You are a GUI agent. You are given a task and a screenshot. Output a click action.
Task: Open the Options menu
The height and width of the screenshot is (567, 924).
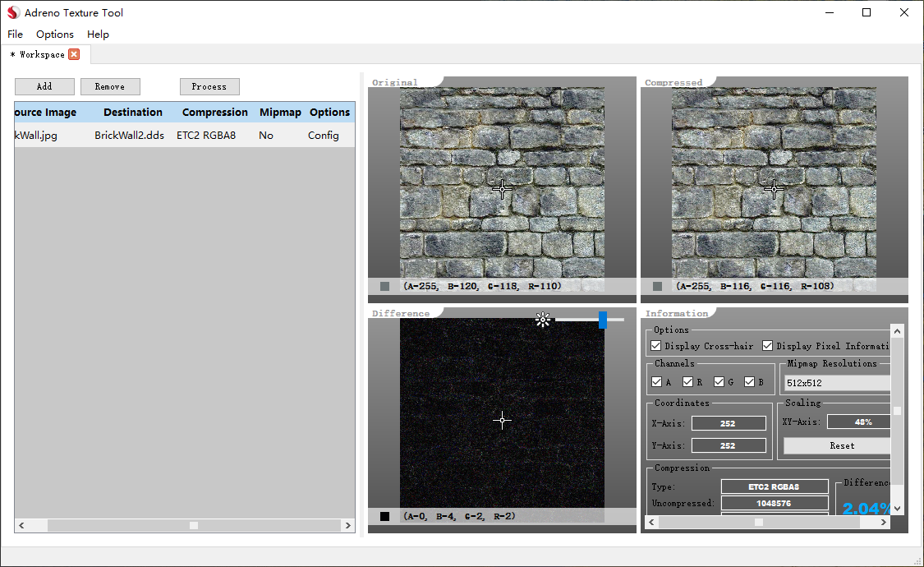[x=55, y=35]
